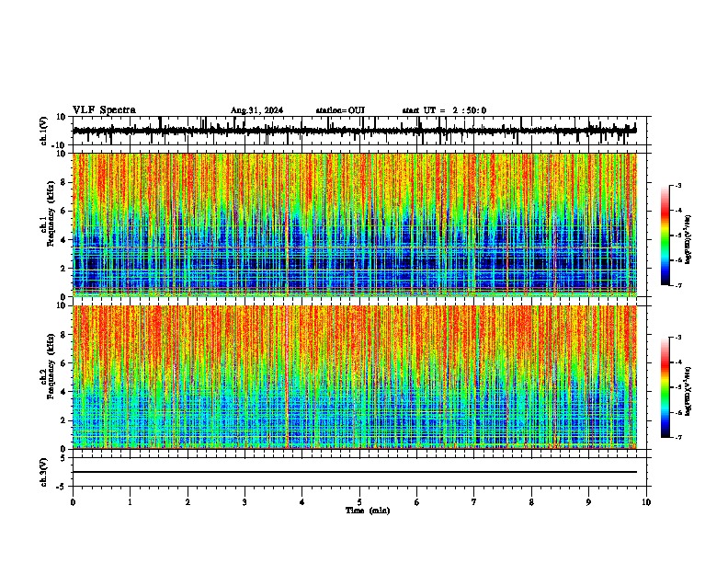Click the ch.1 colorbar "log(PSD)(V²/Hz)" label
Image resolution: width=728 pixels, height=563 pixels.
click(x=688, y=240)
